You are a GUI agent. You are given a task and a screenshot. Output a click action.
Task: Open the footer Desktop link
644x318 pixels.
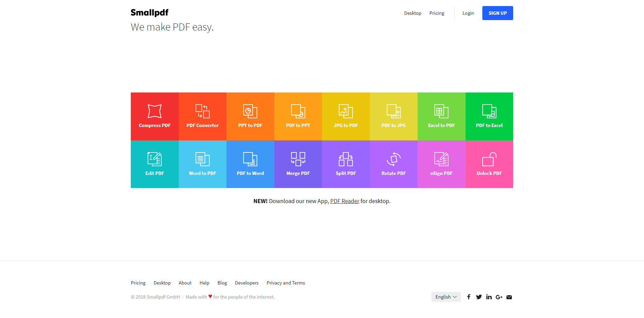pos(162,283)
